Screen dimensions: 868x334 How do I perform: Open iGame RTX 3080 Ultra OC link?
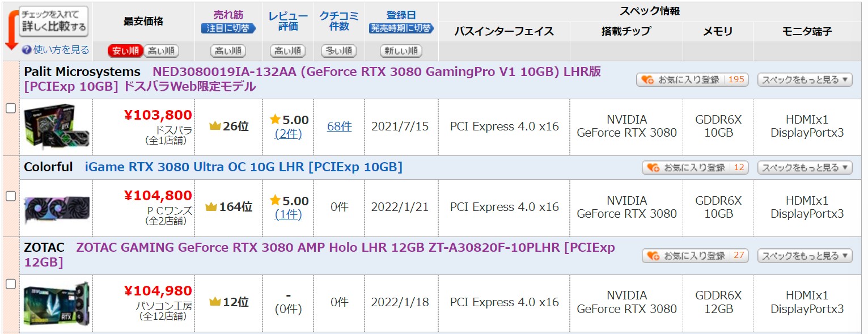[x=244, y=167]
